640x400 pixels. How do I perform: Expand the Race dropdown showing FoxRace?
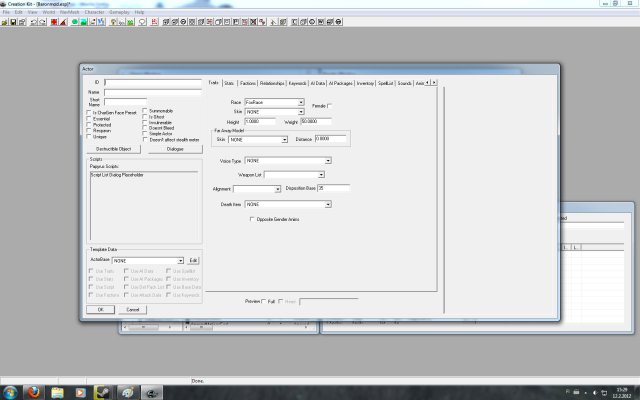pos(300,103)
